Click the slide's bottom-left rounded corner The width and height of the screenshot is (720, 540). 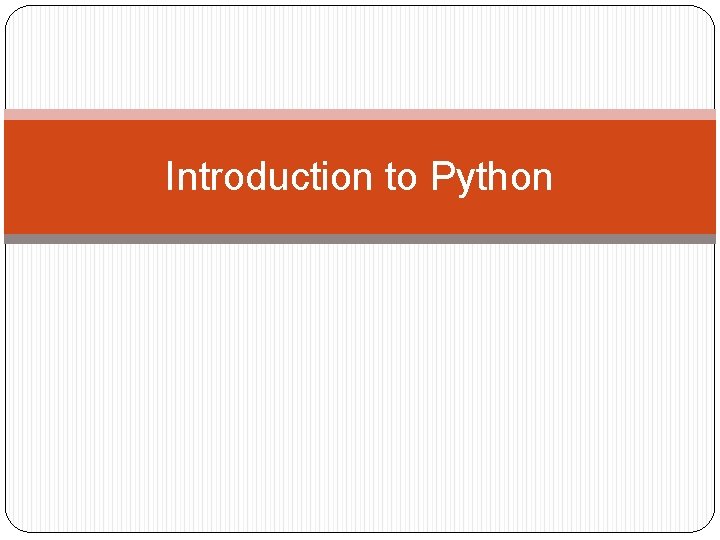[12, 524]
